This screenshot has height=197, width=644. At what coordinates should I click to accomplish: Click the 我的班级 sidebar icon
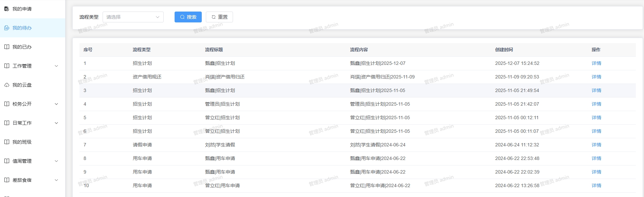click(6, 142)
